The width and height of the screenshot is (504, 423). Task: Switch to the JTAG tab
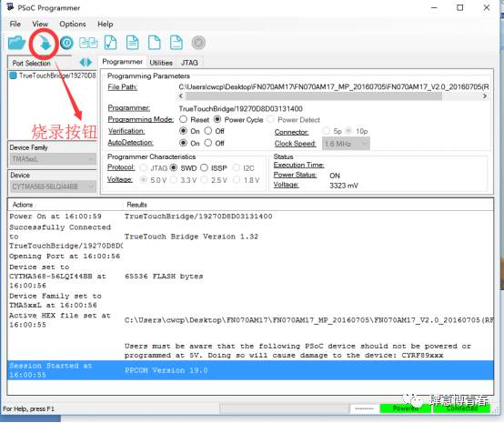pyautogui.click(x=189, y=63)
